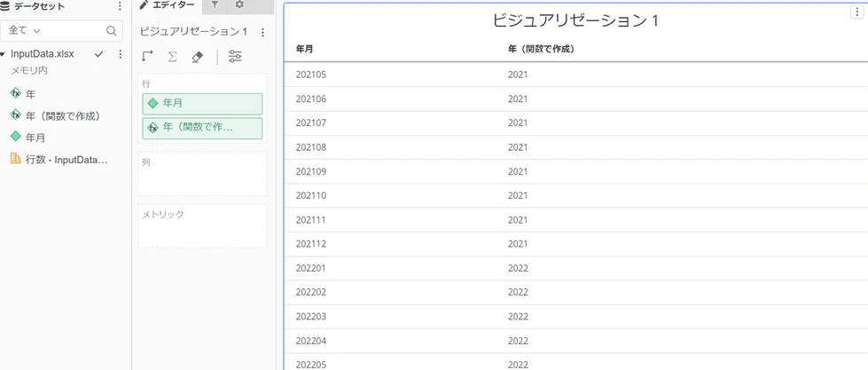
Task: Open the ビジュアリゼーション 1 editor menu
Action: pyautogui.click(x=263, y=32)
